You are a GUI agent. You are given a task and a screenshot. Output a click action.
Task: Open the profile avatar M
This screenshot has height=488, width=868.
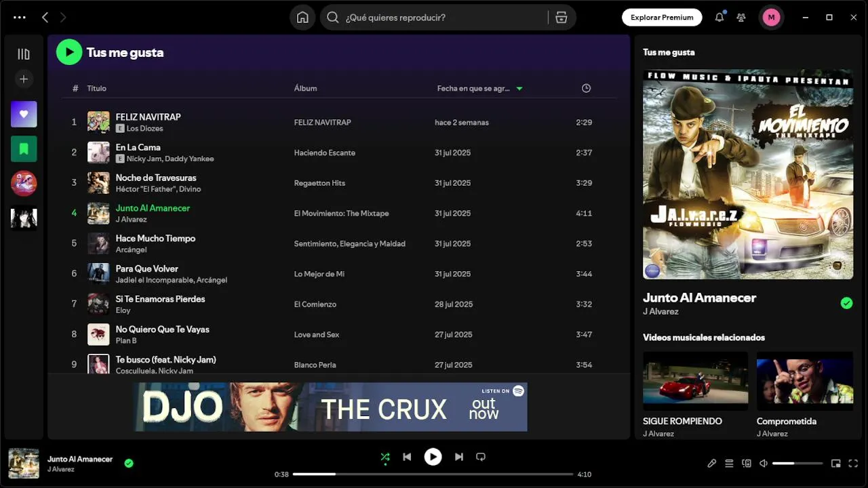coord(771,18)
